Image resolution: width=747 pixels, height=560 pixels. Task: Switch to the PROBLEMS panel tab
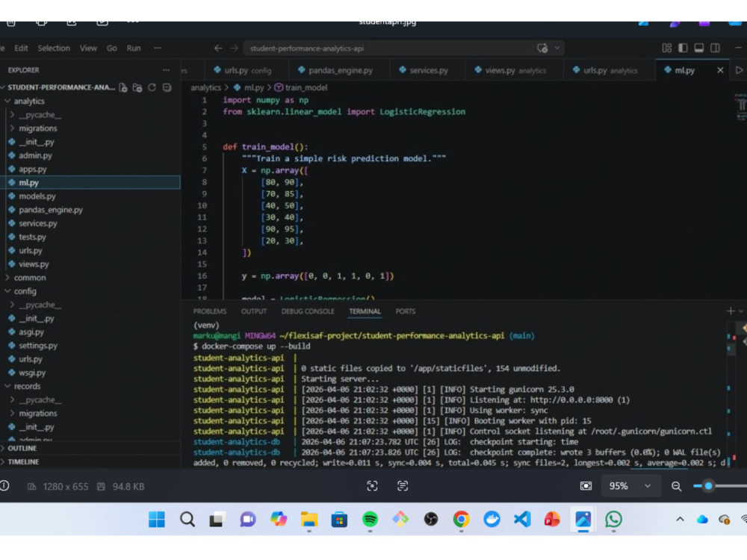coord(210,311)
